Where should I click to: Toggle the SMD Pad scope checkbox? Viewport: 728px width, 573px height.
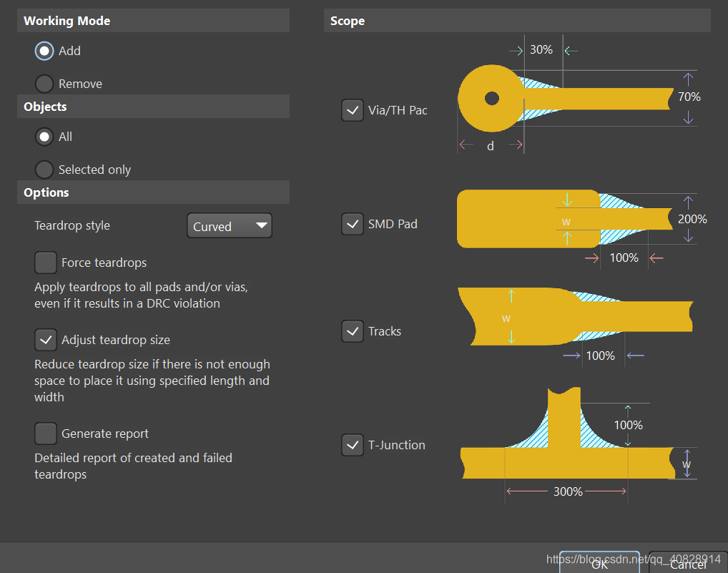pos(353,225)
